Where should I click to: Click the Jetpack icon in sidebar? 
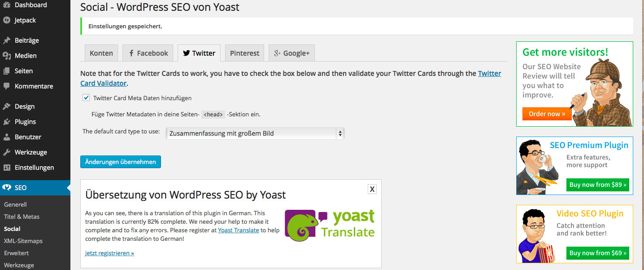[x=7, y=20]
